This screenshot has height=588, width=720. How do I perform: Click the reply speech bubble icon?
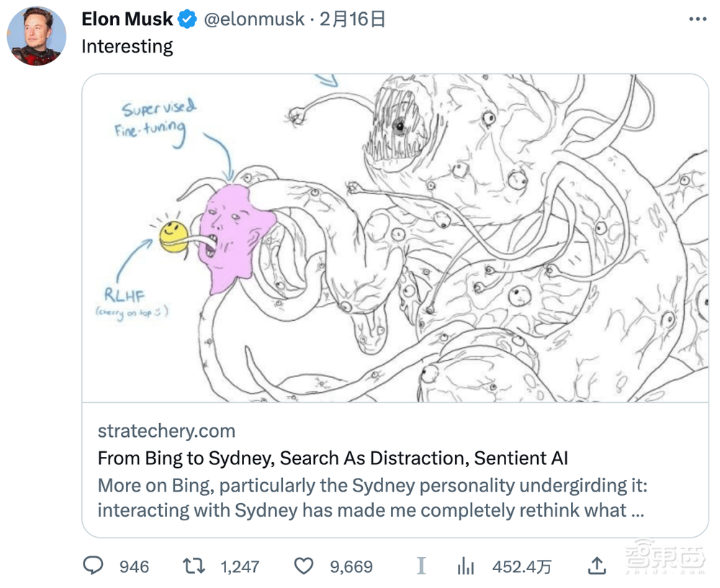(x=93, y=566)
